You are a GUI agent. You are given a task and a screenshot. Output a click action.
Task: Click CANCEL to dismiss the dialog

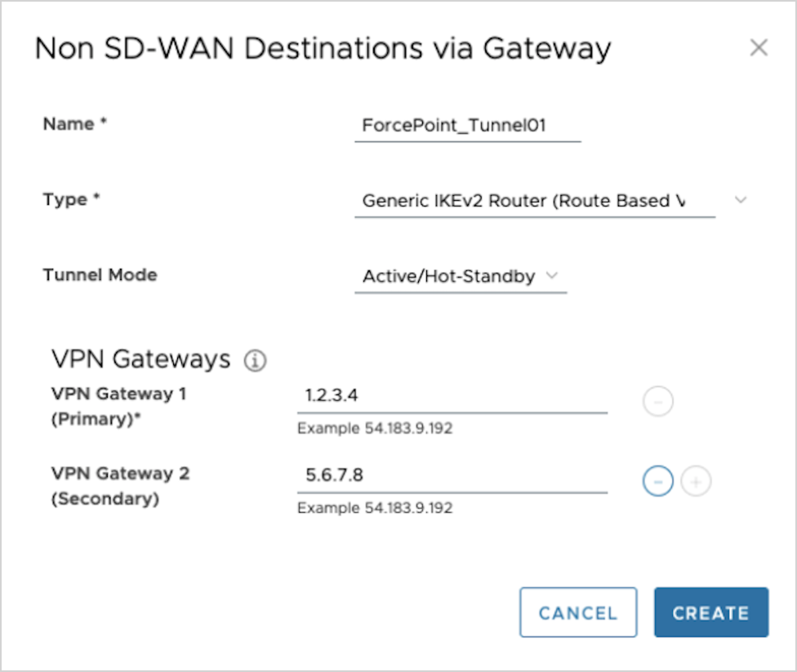pyautogui.click(x=578, y=612)
